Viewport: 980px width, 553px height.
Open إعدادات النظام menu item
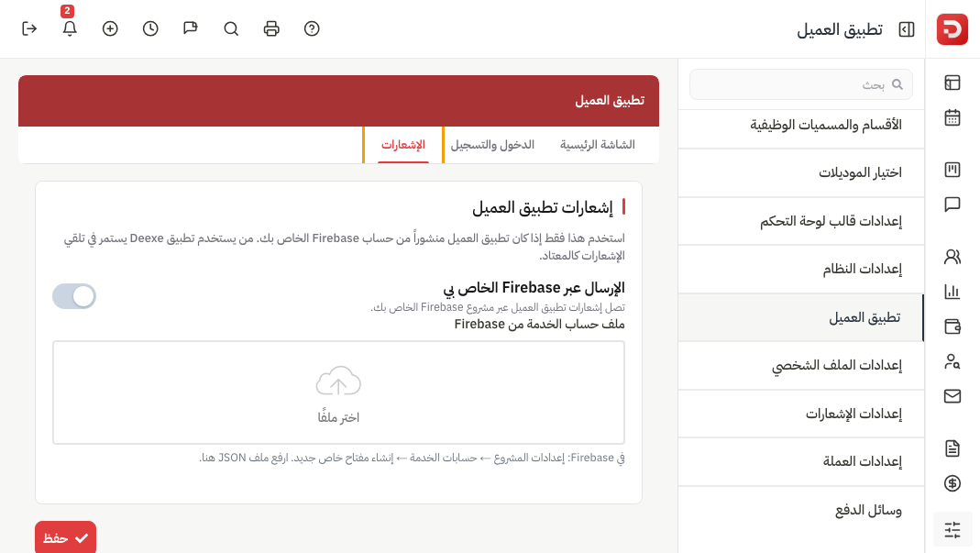801,269
